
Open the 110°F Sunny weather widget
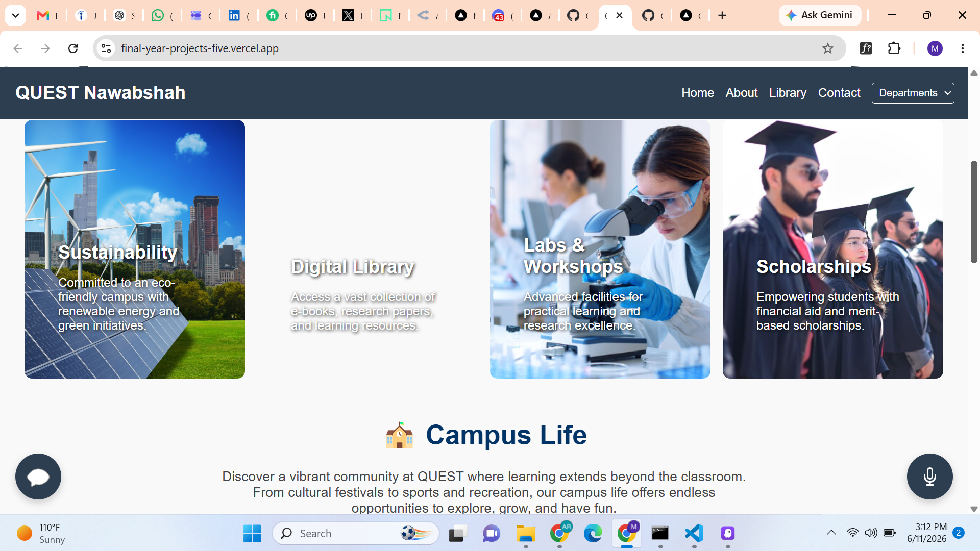pyautogui.click(x=42, y=533)
